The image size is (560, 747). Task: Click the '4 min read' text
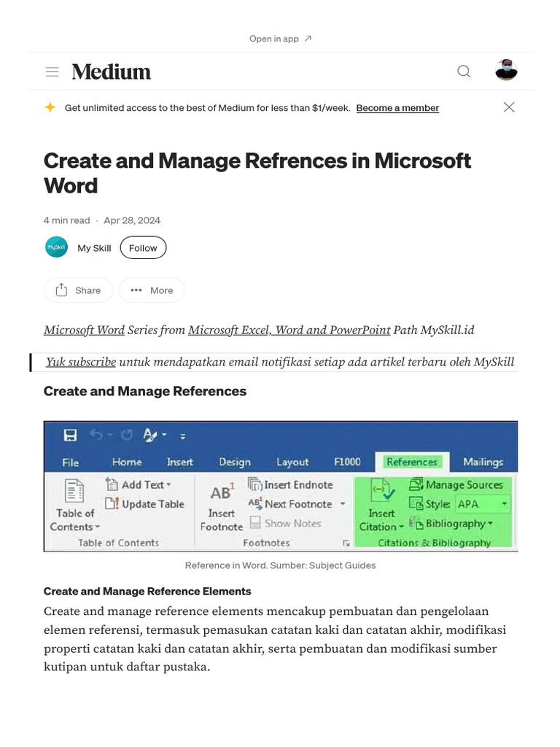click(66, 220)
